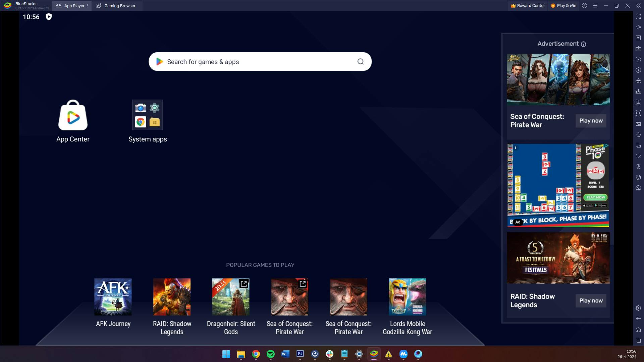Click Play now for Sea of Conquest
This screenshot has width=644, height=362.
591,121
